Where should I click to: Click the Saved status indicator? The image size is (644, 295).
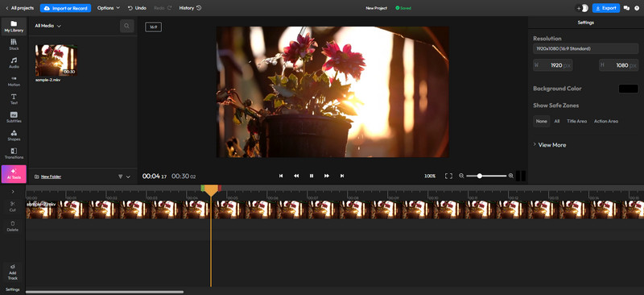coord(403,8)
